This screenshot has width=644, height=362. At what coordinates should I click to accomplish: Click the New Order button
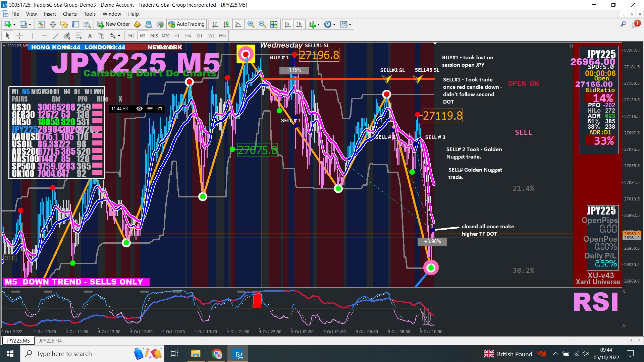click(114, 24)
